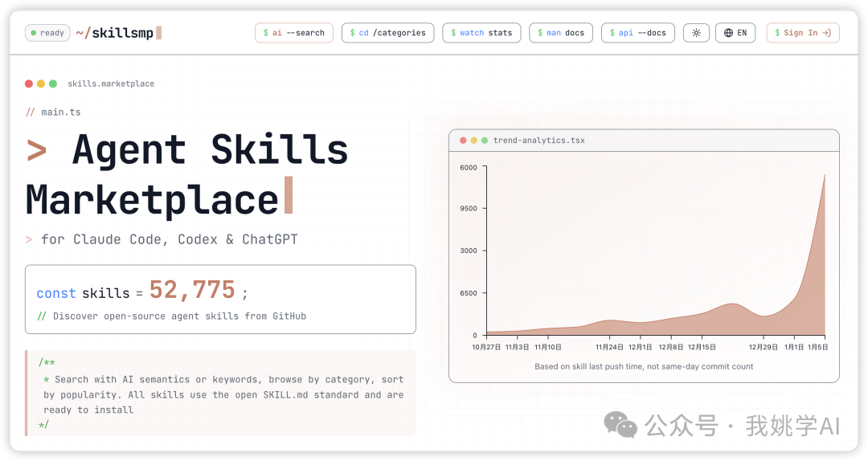Select the man docs nav item

click(561, 33)
